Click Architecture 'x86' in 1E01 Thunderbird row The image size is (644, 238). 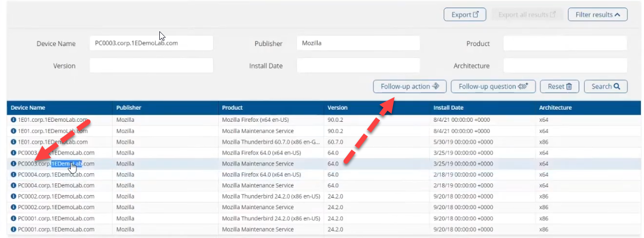[544, 142]
